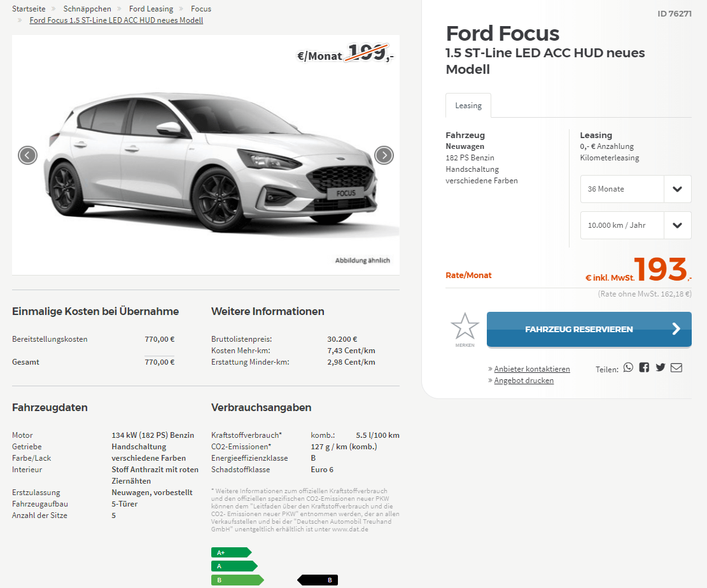
Task: Show the previous car image
Action: (27, 155)
